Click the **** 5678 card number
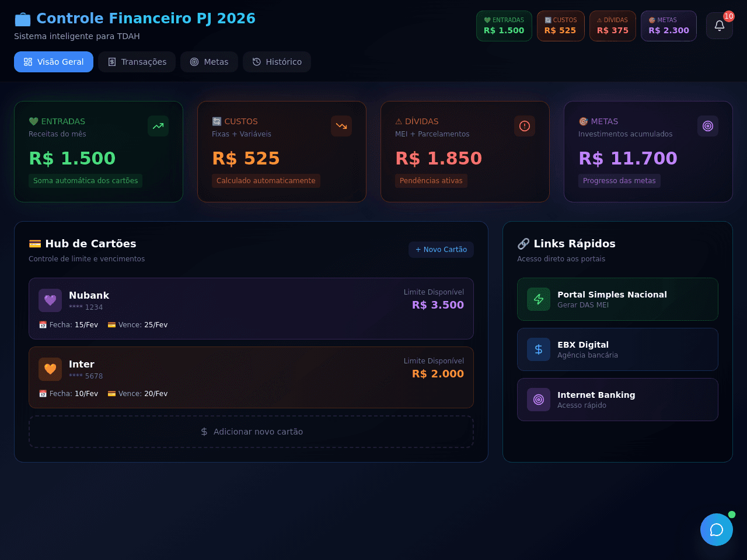 tap(86, 376)
